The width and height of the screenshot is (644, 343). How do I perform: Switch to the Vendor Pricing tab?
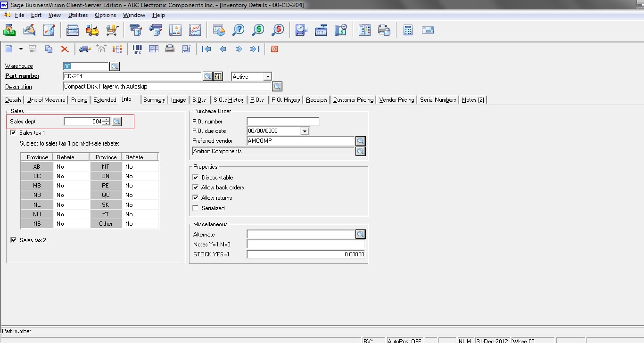(x=396, y=100)
